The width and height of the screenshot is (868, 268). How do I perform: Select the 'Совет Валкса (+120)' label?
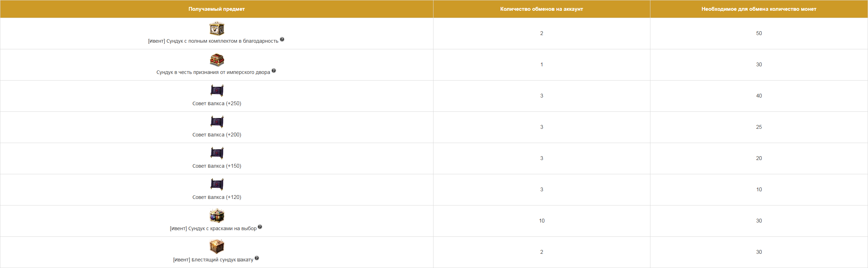(217, 197)
